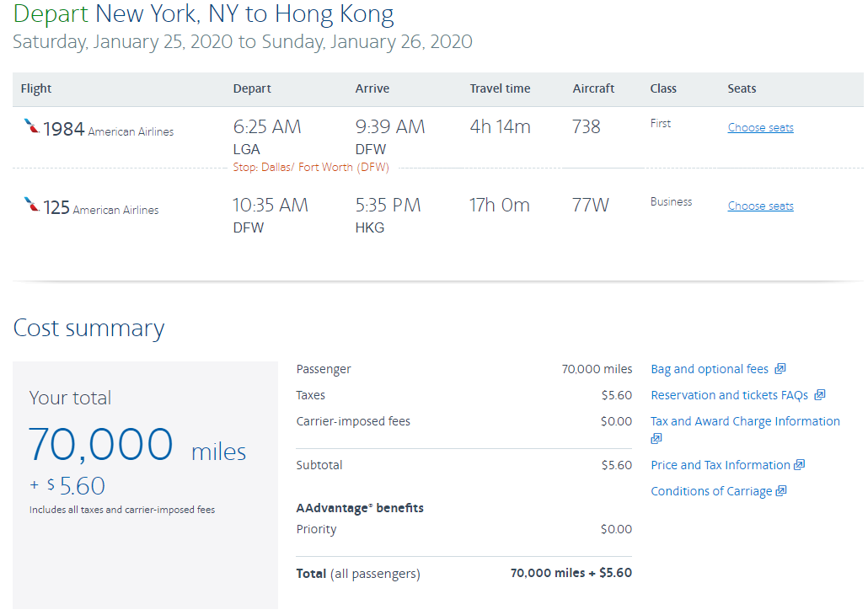Click the Cost summary heading
The width and height of the screenshot is (868, 615).
[88, 328]
